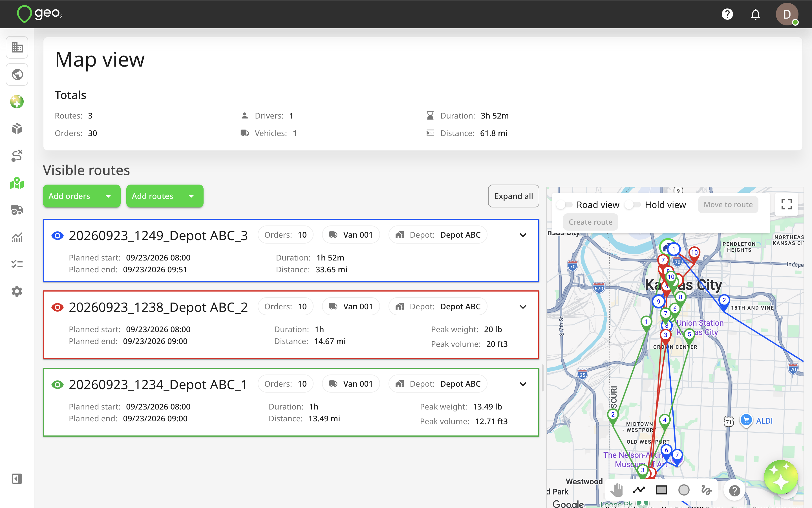The width and height of the screenshot is (812, 508).
Task: Click the Create route button
Action: click(590, 222)
